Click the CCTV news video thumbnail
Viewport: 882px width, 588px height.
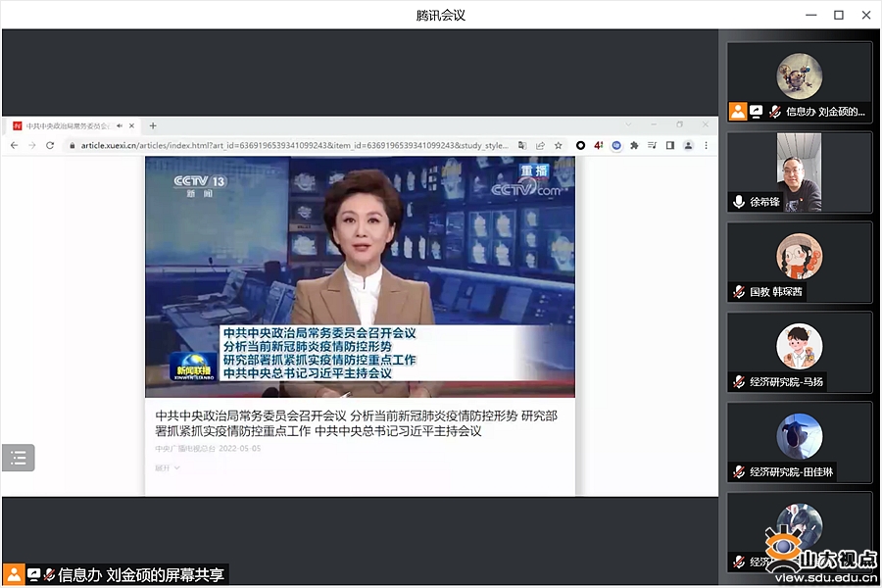click(x=360, y=276)
